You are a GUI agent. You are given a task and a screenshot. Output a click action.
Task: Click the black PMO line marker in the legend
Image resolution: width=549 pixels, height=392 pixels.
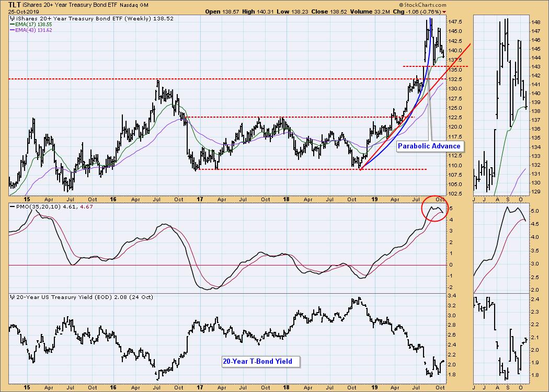coord(12,207)
